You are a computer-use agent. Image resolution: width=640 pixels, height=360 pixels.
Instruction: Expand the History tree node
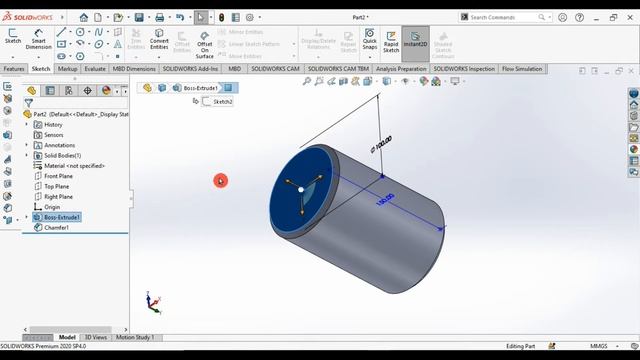click(27, 124)
